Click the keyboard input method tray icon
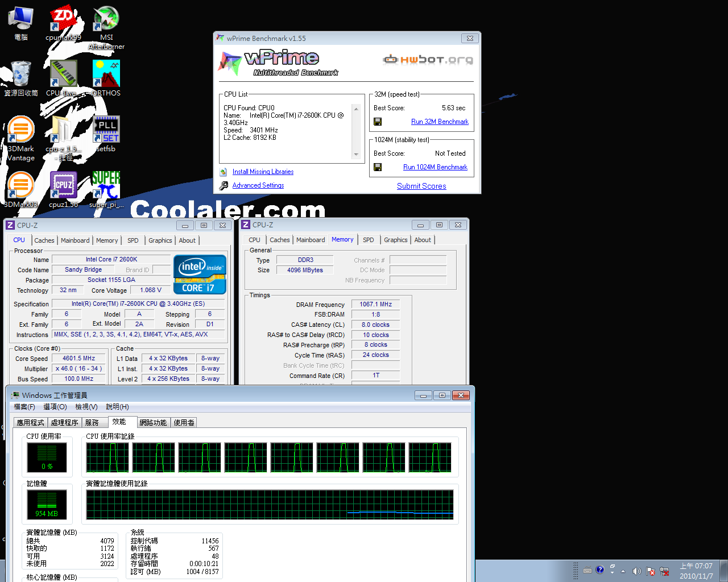The image size is (728, 582). point(588,570)
